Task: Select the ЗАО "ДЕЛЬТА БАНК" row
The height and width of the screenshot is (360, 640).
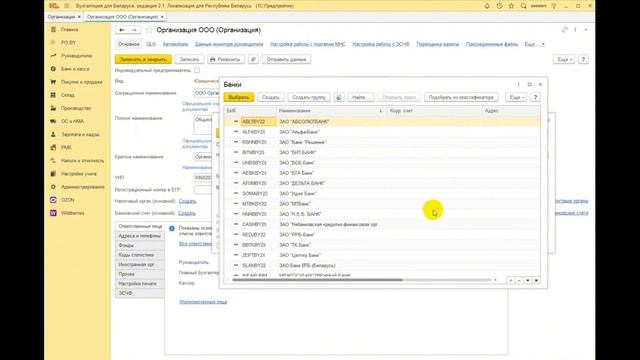Action: click(x=382, y=183)
